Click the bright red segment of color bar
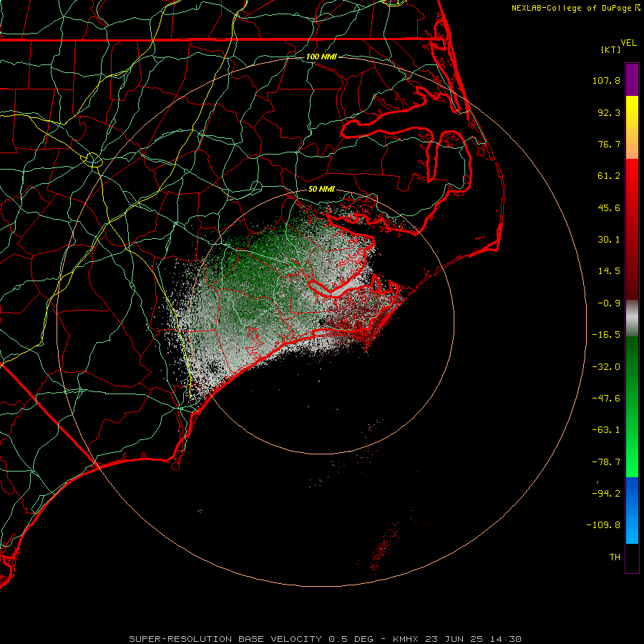644x644 pixels. (632, 177)
